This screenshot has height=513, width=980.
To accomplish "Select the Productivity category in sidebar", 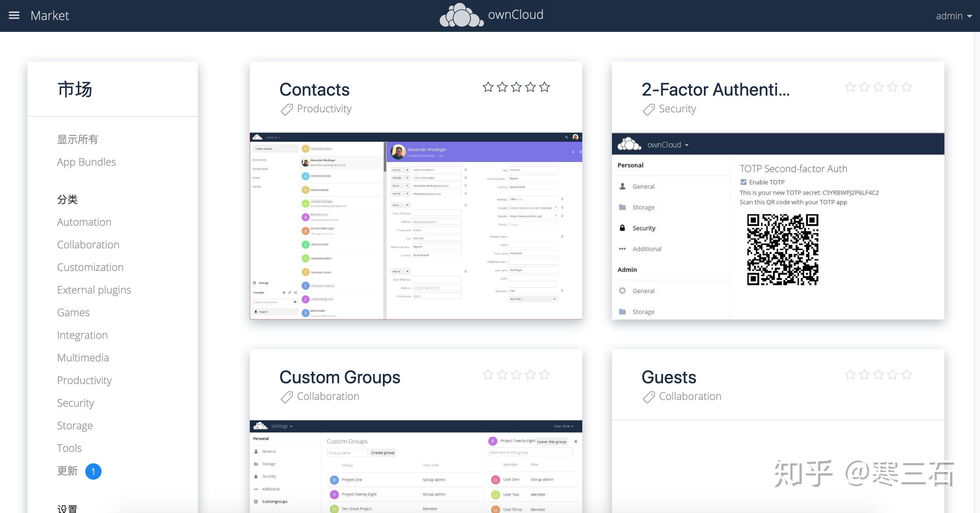I will (85, 380).
